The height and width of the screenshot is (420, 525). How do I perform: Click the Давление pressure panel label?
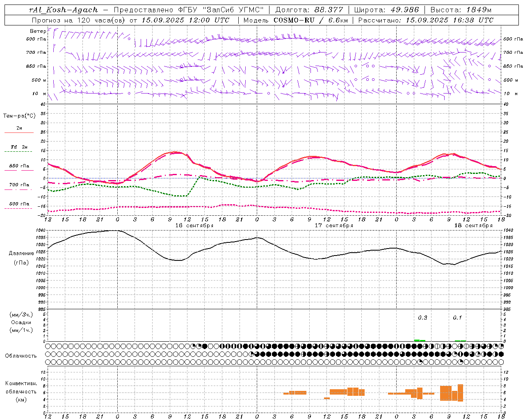pyautogui.click(x=21, y=253)
